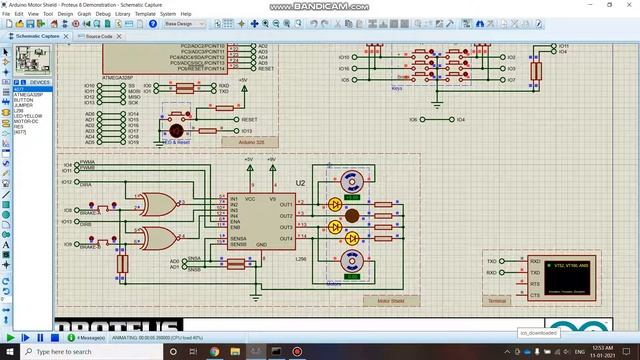
Task: Open the blue Help question-mark icon
Action: tap(153, 24)
